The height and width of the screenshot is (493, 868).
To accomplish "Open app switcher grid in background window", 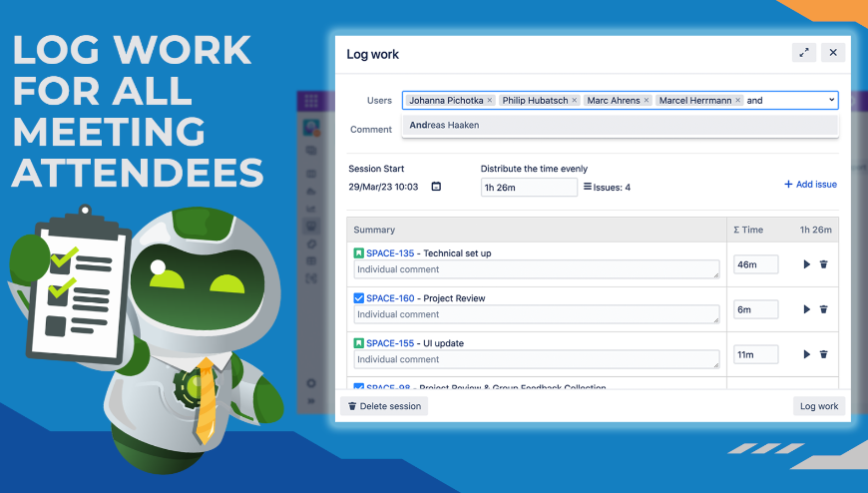I will point(311,100).
